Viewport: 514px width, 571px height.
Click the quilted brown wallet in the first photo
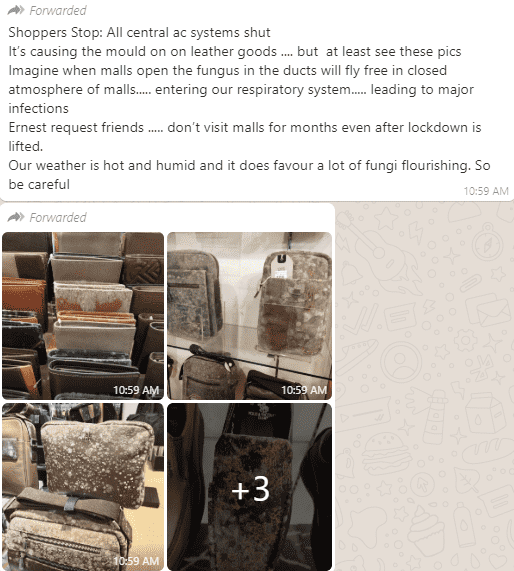point(144,271)
